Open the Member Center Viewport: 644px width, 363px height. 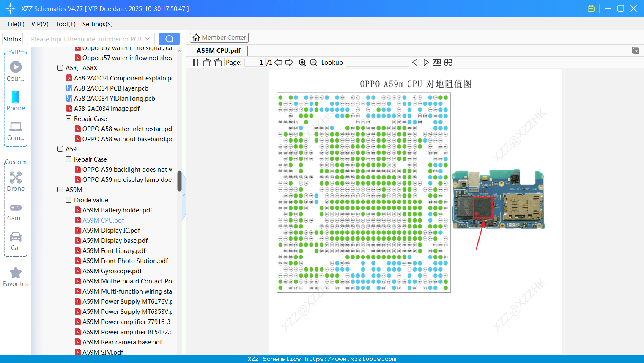219,38
